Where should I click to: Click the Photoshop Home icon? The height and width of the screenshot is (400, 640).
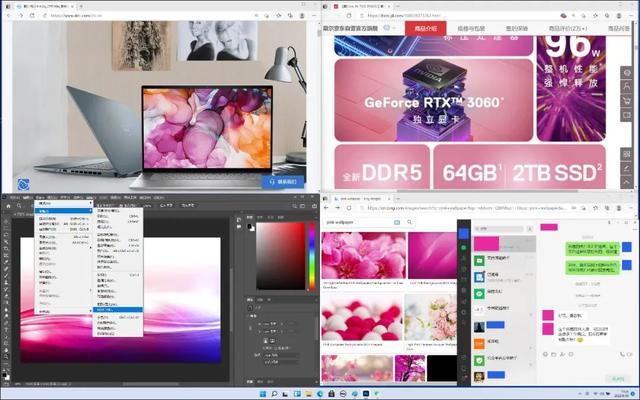pyautogui.click(x=8, y=206)
